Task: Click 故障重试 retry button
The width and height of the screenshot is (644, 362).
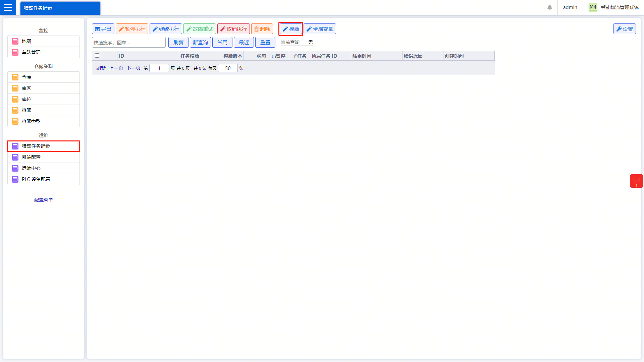Action: click(x=200, y=29)
